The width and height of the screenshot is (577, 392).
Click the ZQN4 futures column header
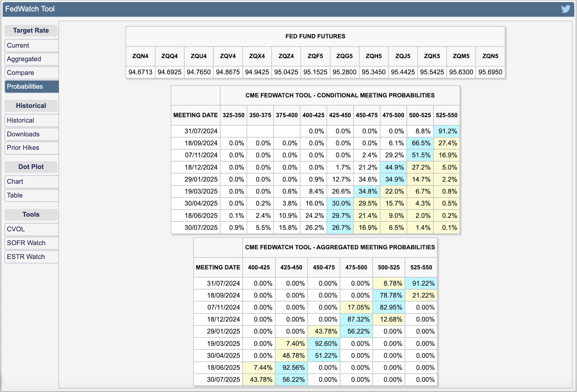coord(140,56)
